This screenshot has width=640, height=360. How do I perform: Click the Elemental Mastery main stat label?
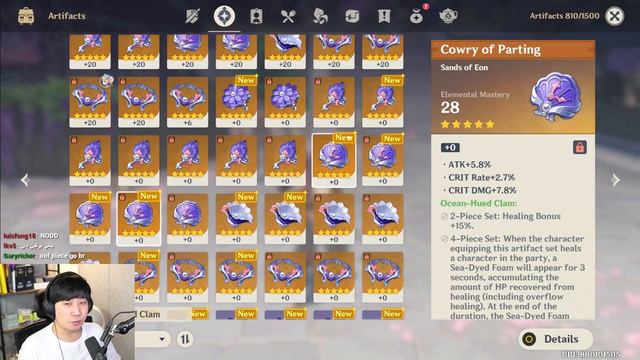[x=475, y=95]
